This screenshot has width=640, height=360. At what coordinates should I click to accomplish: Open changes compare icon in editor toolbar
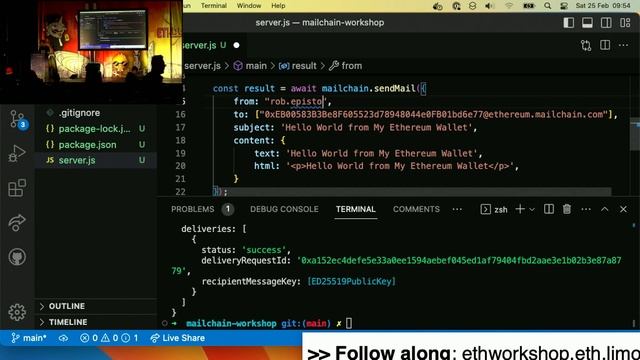(586, 45)
